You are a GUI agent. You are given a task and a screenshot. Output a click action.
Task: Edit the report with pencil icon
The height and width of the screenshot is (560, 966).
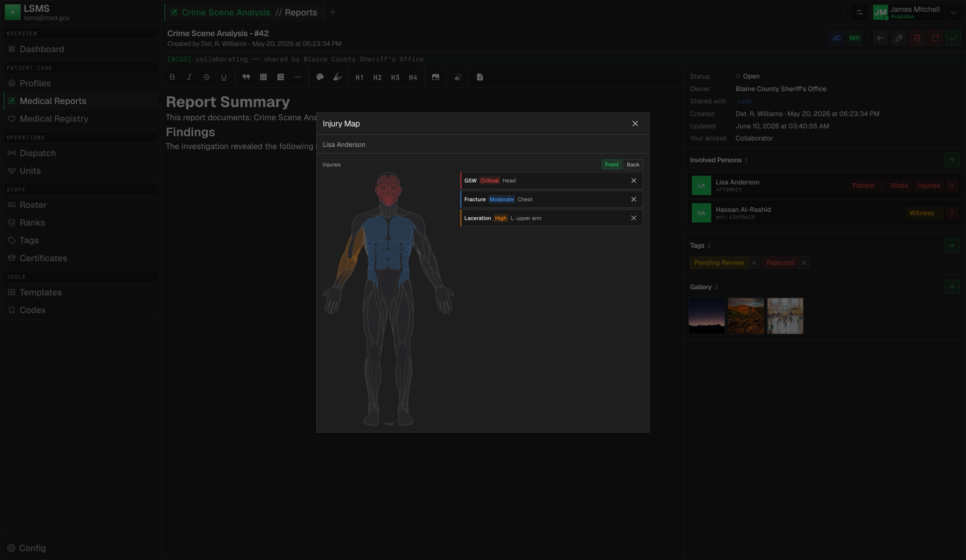899,38
